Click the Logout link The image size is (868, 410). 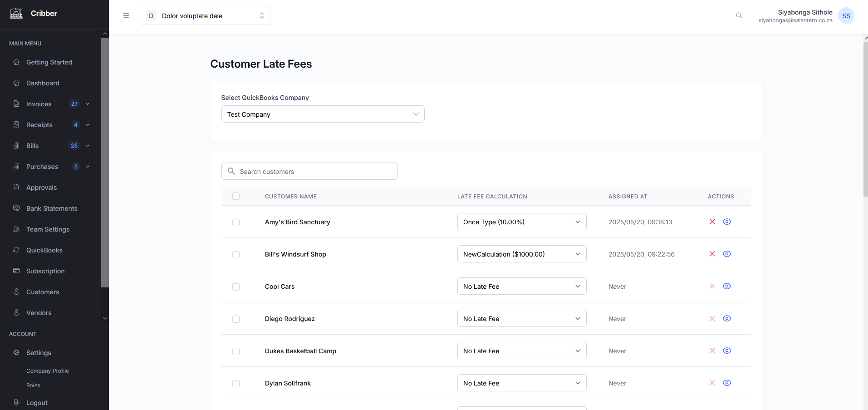[37, 403]
